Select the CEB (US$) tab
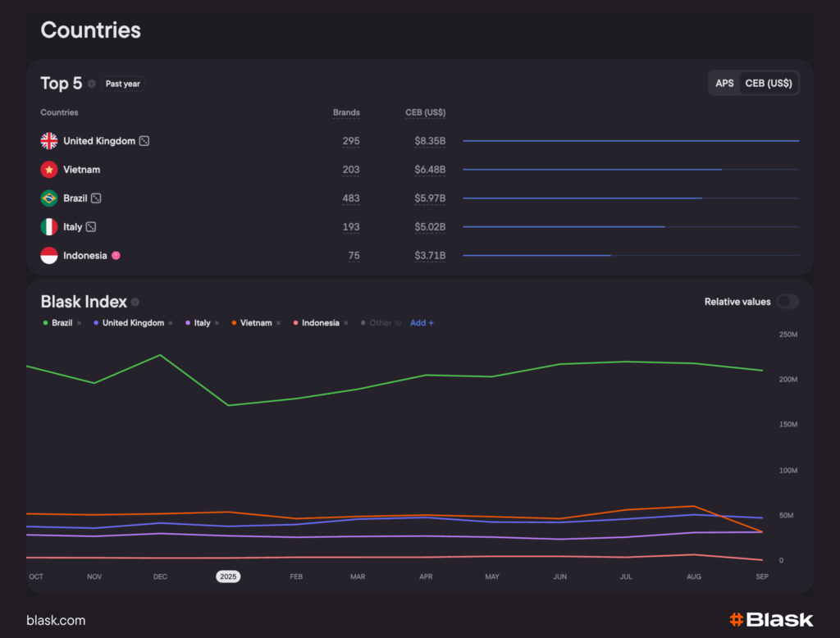The height and width of the screenshot is (638, 840). point(769,84)
